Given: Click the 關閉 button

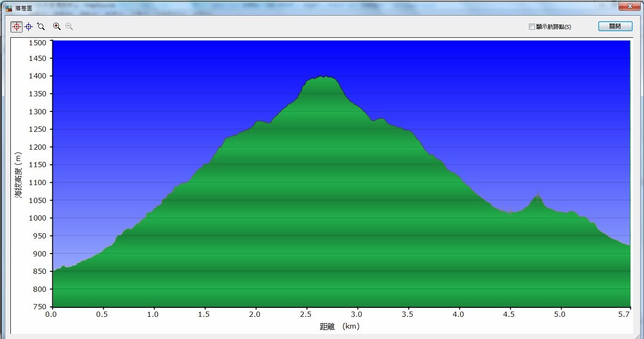Looking at the screenshot, I should pyautogui.click(x=615, y=26).
